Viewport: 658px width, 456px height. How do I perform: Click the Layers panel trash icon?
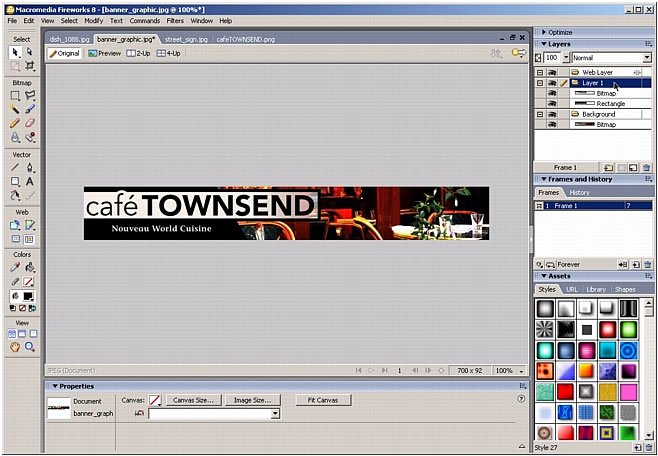646,168
